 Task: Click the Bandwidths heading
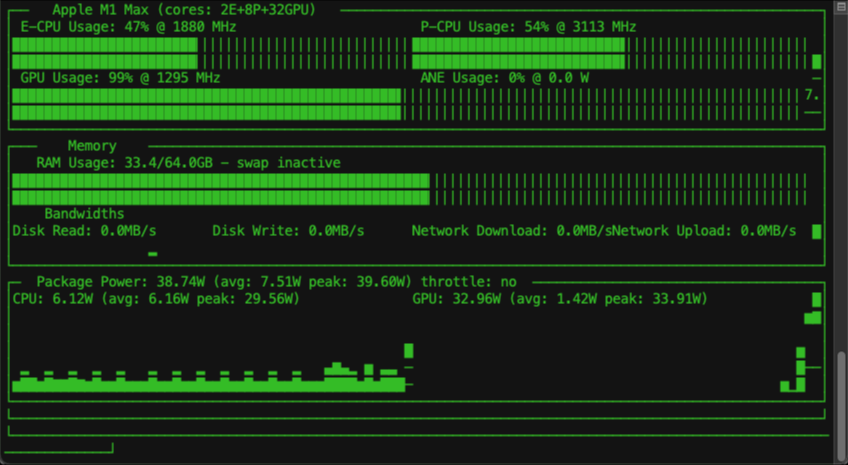84,214
